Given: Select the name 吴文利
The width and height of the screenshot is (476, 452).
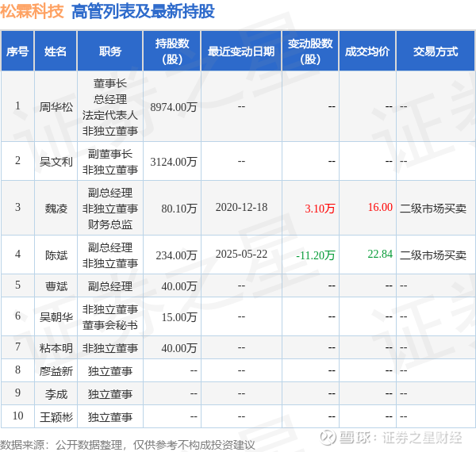Looking at the screenshot, I should (x=56, y=162).
